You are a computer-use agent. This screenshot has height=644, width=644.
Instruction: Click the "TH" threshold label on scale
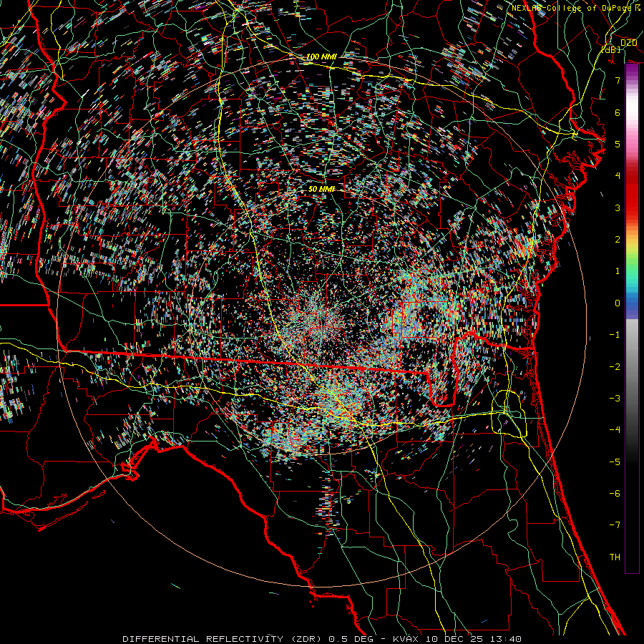615,557
